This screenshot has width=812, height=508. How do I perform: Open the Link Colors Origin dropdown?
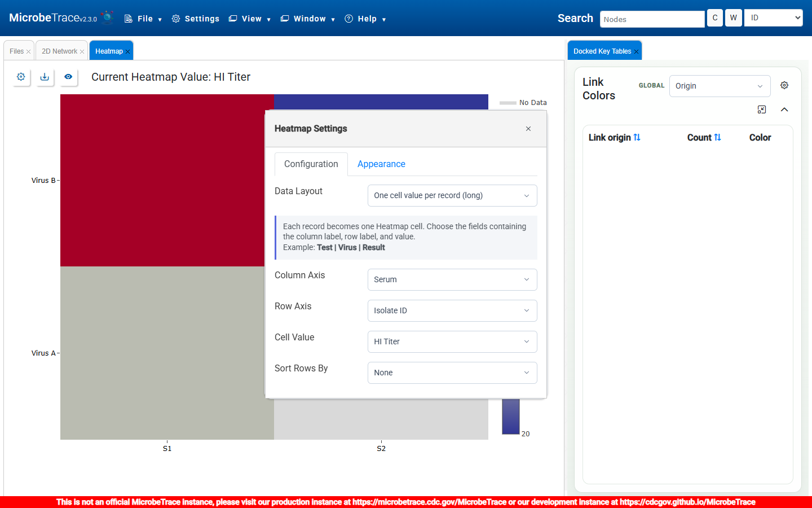pos(720,86)
